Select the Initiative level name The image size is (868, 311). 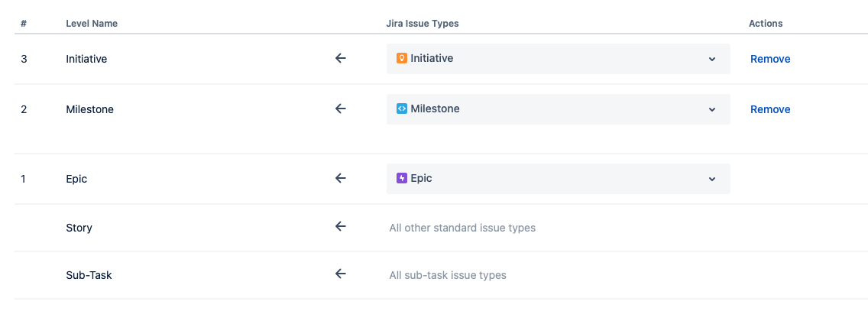pos(86,59)
